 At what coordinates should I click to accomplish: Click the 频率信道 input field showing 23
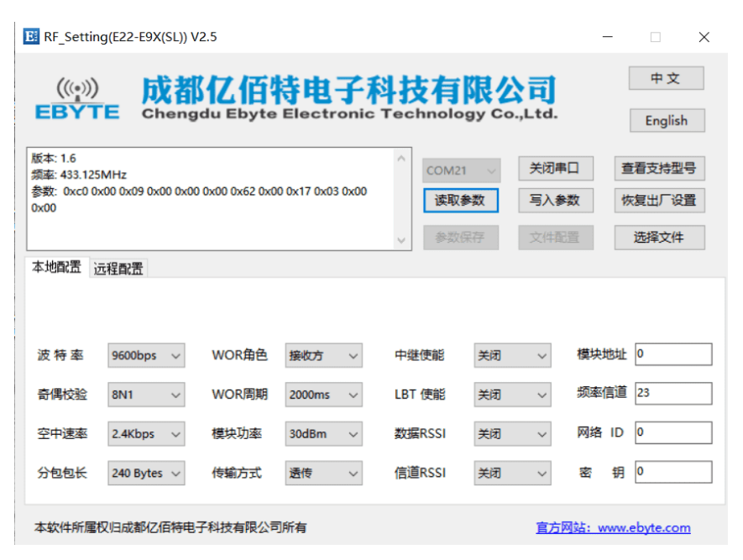click(674, 394)
